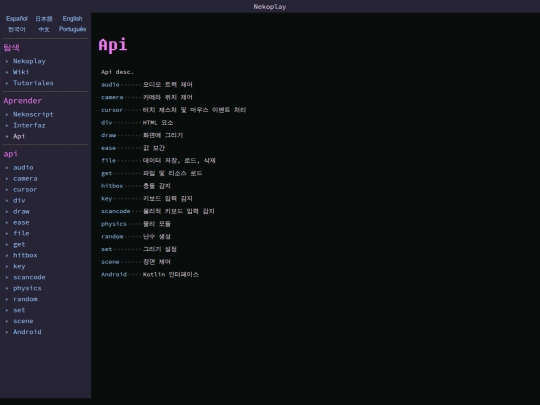Click the key link in main content
Viewport: 540px width, 405px height.
coord(106,199)
